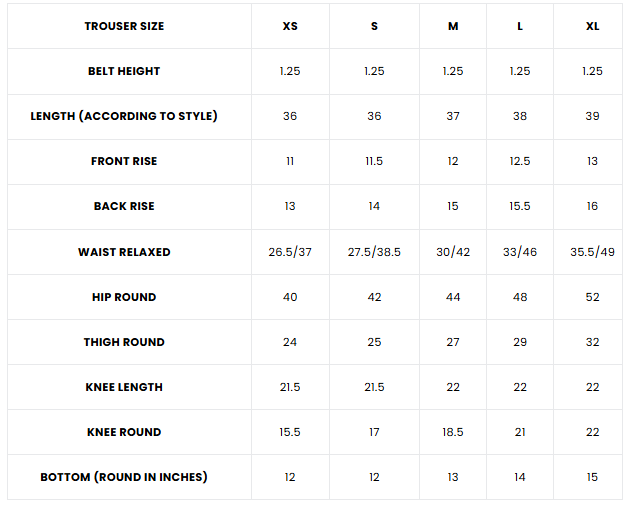Click the THIGH ROUND row label

point(124,342)
